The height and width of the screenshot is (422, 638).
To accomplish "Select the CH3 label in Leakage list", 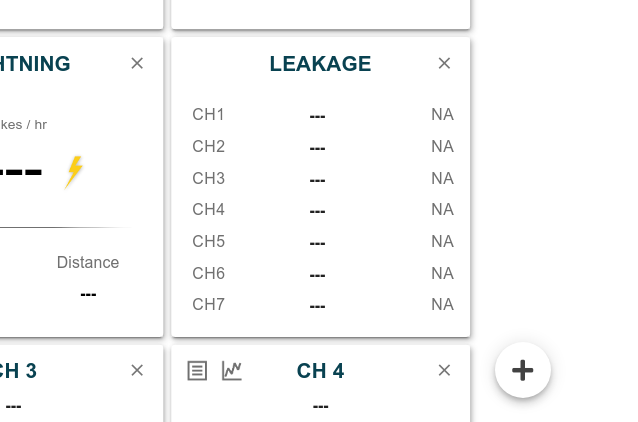I will [208, 178].
